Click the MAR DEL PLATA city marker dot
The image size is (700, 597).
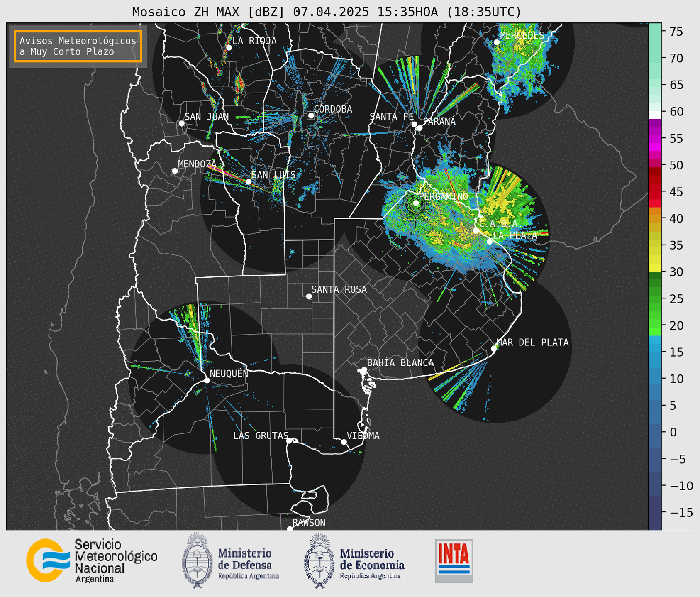click(493, 349)
